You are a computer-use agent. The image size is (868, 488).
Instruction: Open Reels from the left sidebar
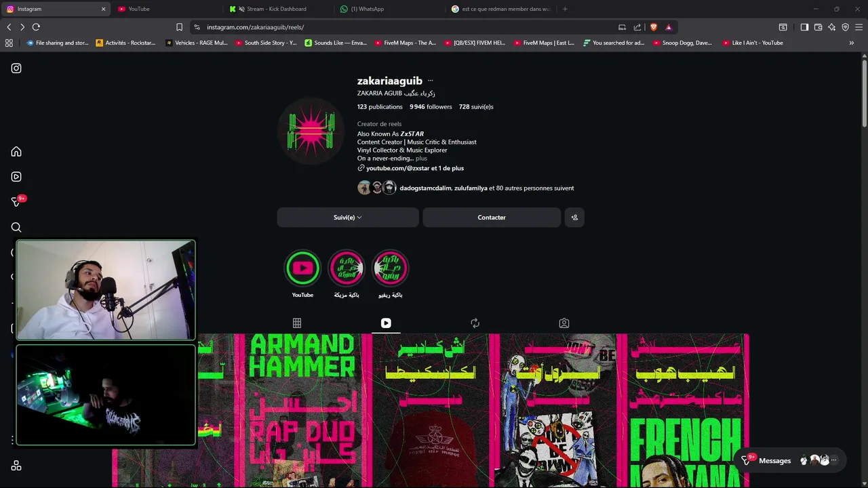point(16,177)
